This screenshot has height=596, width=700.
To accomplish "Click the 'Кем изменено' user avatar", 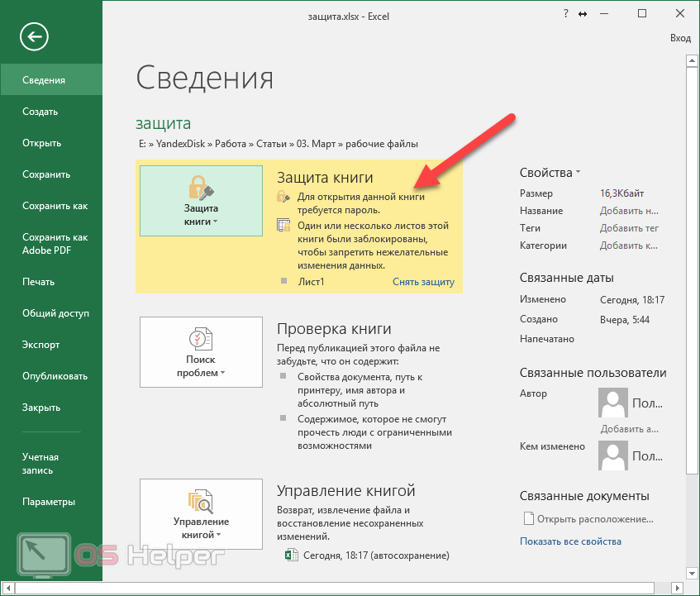I will pos(613,455).
